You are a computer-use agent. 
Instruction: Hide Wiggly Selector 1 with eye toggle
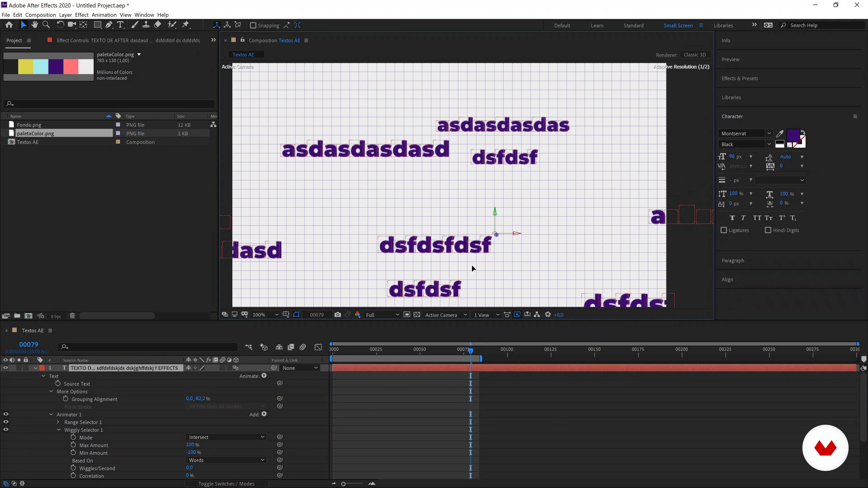click(x=6, y=429)
